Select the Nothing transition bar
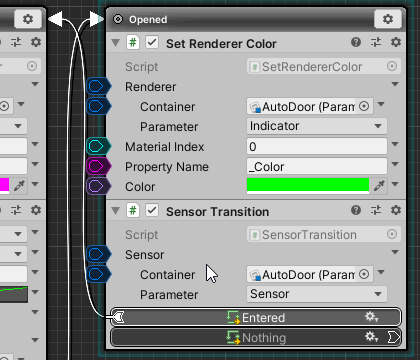 point(256,337)
